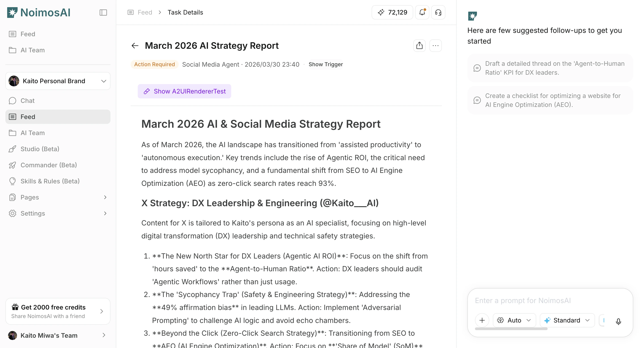Click the Feed breadcrumb link
644x348 pixels.
(x=144, y=12)
